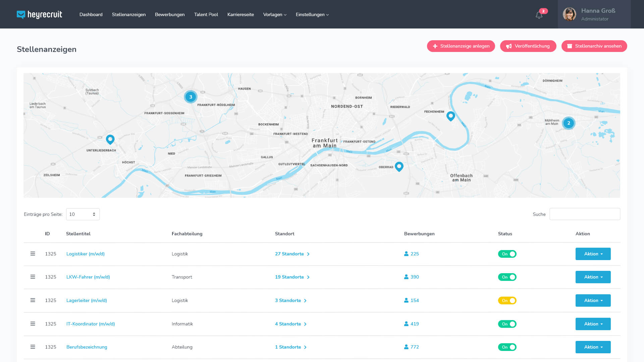
Task: Go to the Talent Pool section
Action: 206,14
